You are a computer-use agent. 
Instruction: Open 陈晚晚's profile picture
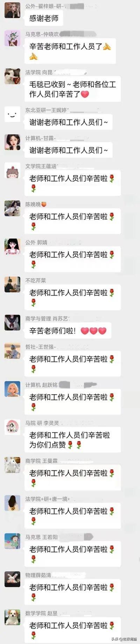pos(12,208)
